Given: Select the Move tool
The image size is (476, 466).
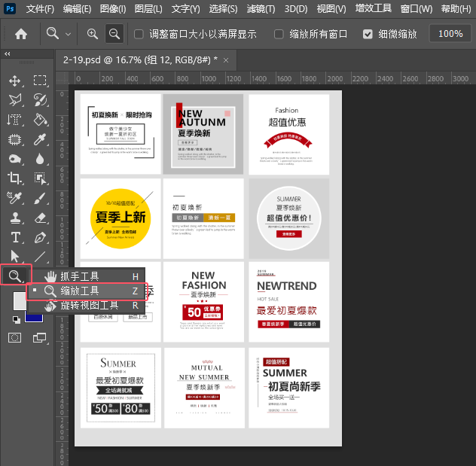Looking at the screenshot, I should pyautogui.click(x=14, y=81).
